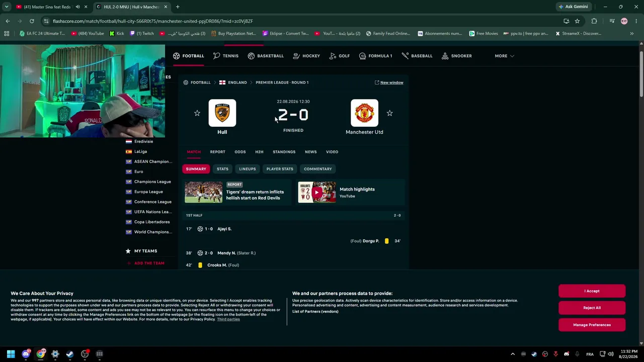Image resolution: width=644 pixels, height=362 pixels.
Task: Bookmark this page with the star icon
Action: (577, 21)
